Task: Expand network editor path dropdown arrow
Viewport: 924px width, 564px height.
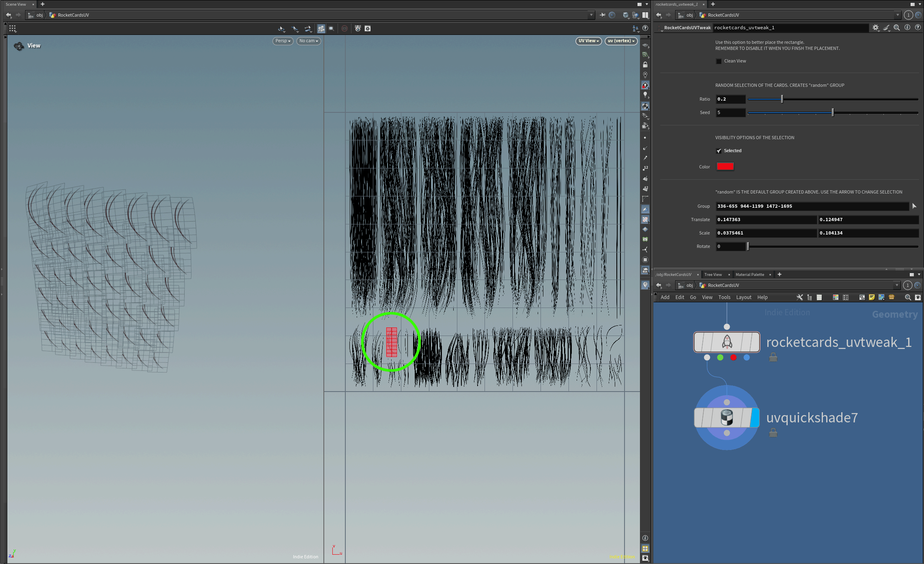Action: point(897,285)
